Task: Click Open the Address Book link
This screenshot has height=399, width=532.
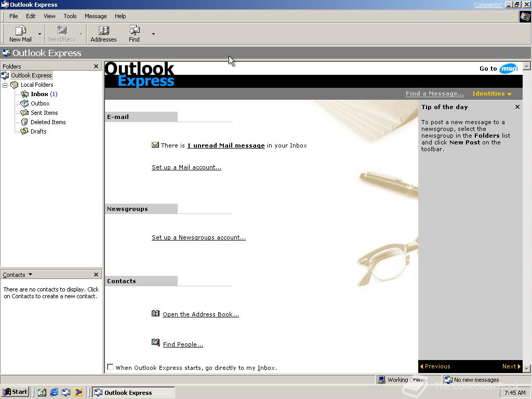Action: tap(201, 314)
